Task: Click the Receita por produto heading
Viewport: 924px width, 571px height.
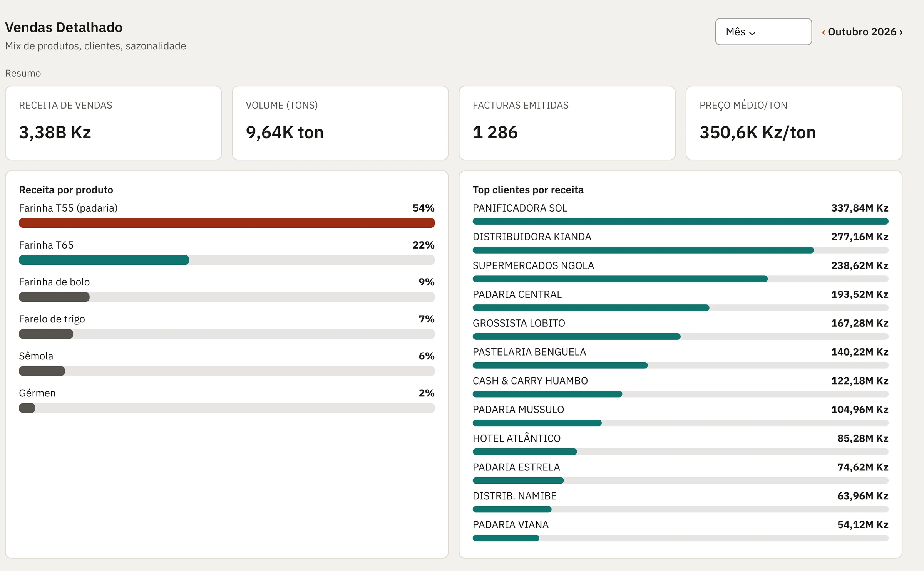Action: tap(66, 190)
